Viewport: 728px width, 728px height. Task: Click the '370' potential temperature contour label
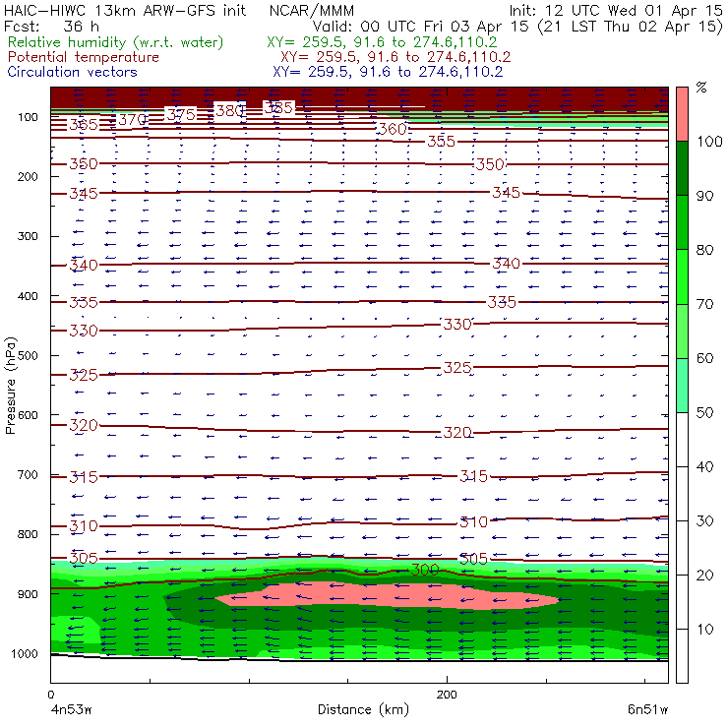coord(133,120)
